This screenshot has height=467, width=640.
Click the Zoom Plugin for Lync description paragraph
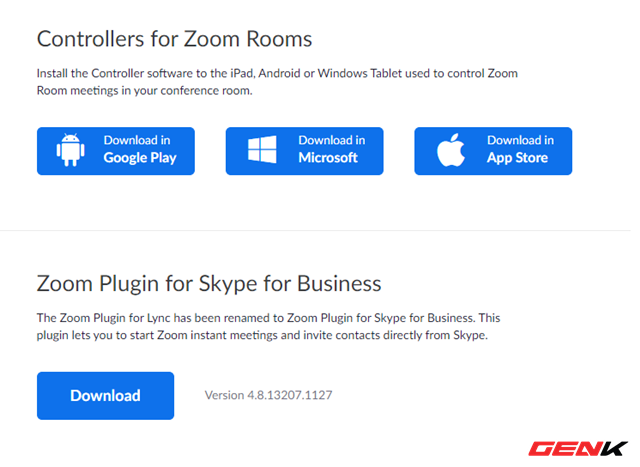coord(268,326)
